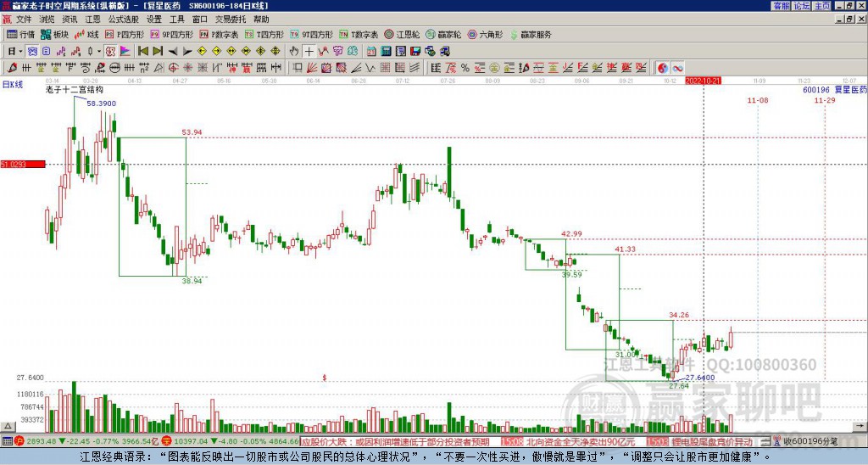Step one bar back (black left arrow)
868x465 pixels.
click(x=173, y=51)
